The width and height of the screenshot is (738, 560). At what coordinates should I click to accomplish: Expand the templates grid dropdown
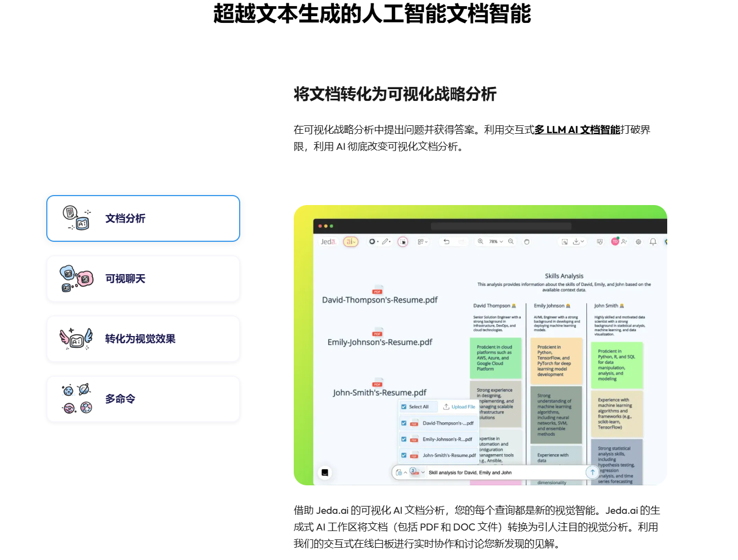pyautogui.click(x=423, y=242)
